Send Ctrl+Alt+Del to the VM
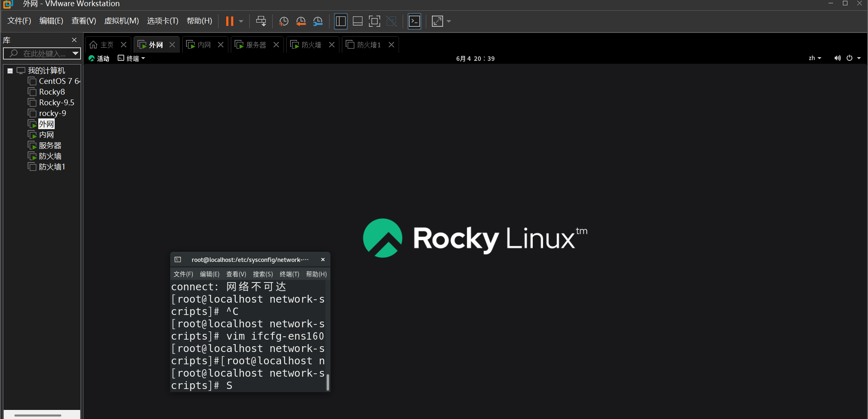Screen dimensions: 868x419 [261, 21]
